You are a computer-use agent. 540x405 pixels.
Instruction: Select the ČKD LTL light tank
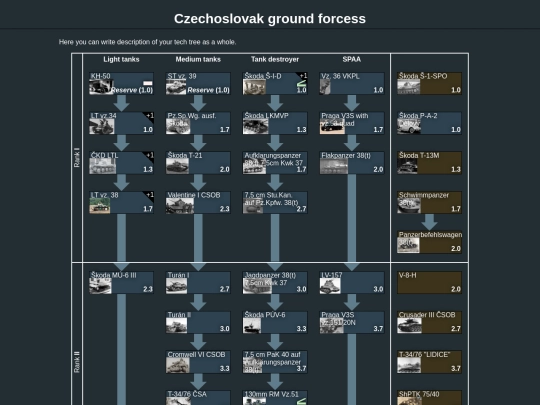coord(121,163)
